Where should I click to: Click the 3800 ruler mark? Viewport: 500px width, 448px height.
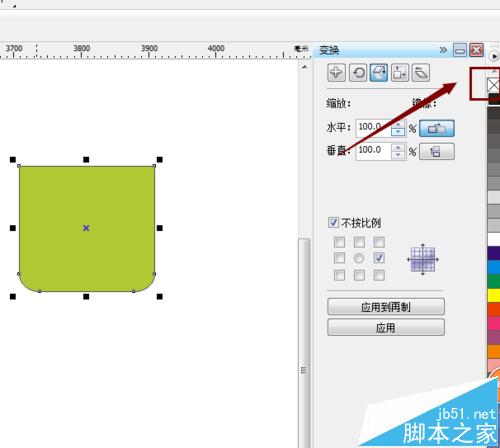point(82,48)
